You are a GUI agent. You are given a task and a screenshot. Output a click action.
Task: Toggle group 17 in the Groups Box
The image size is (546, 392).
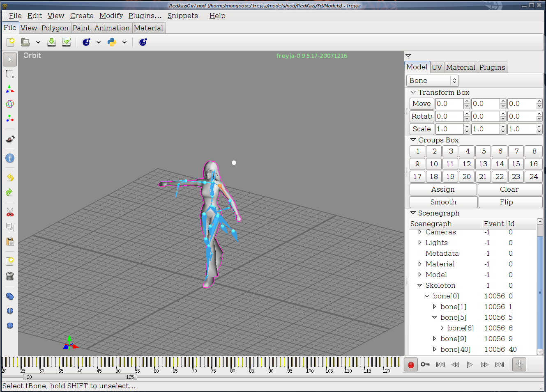(x=417, y=177)
